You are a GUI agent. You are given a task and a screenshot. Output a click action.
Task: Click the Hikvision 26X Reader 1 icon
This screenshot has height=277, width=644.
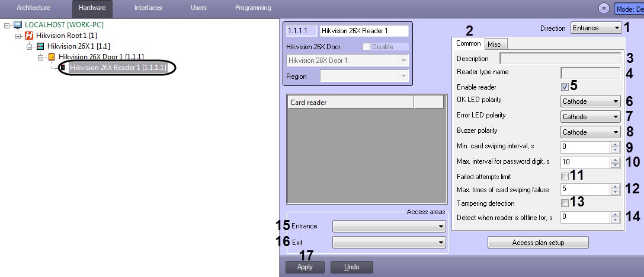click(63, 68)
